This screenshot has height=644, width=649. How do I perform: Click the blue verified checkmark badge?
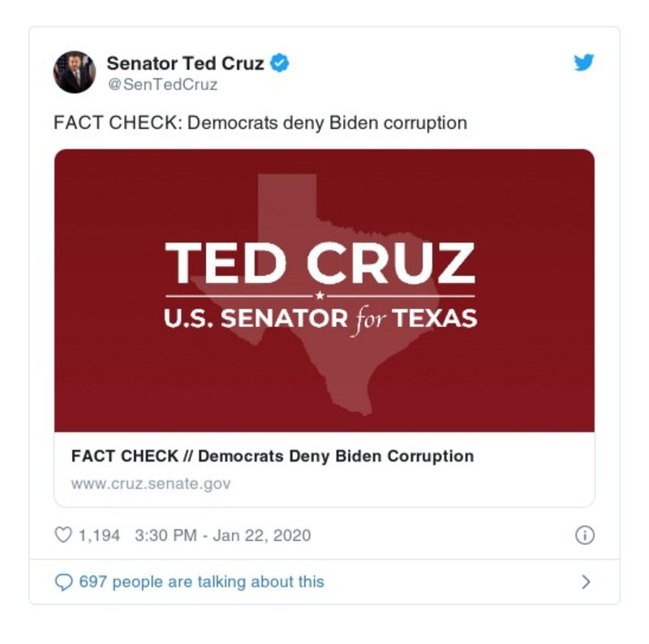coord(280,62)
